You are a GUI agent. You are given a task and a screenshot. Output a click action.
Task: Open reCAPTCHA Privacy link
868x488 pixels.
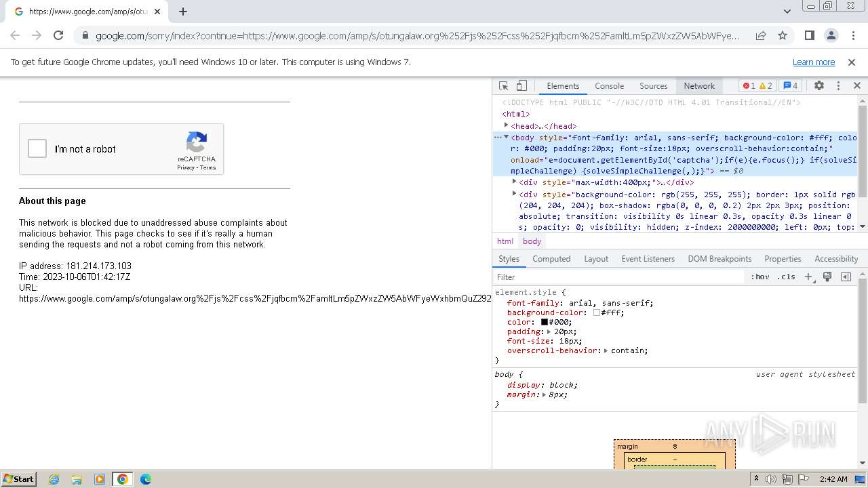[186, 167]
